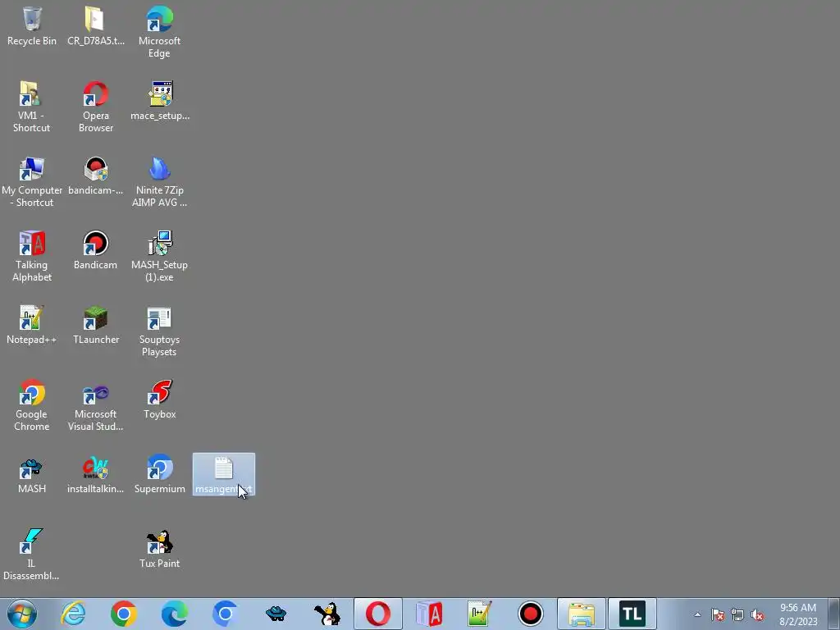Switch to Windows Explorer in the taskbar

(x=582, y=614)
